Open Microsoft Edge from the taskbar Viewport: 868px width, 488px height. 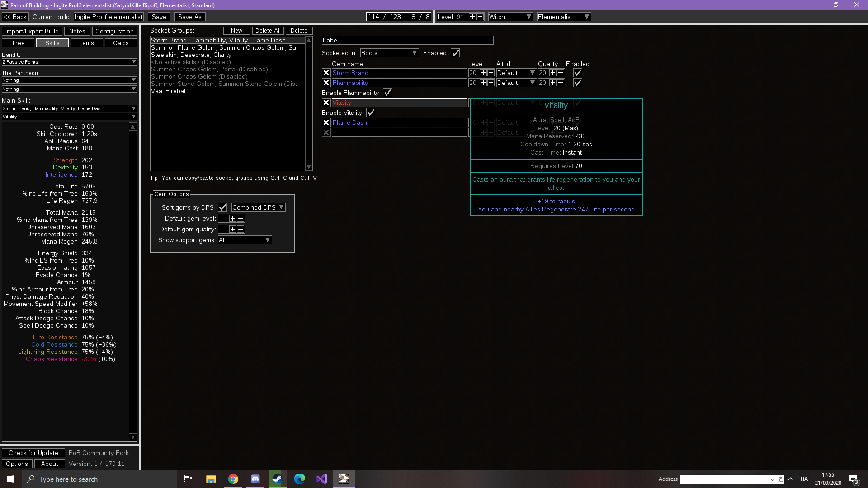[299, 479]
